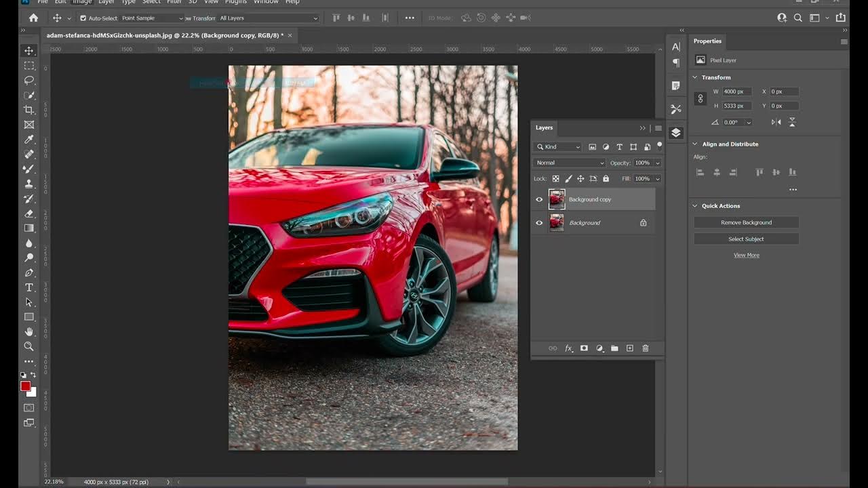
Task: Toggle link width and height chain
Action: (701, 99)
